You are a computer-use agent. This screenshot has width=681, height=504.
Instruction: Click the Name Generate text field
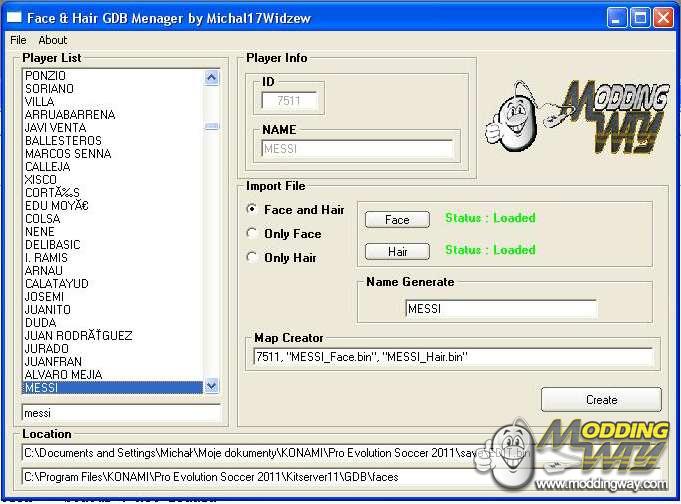(x=500, y=309)
